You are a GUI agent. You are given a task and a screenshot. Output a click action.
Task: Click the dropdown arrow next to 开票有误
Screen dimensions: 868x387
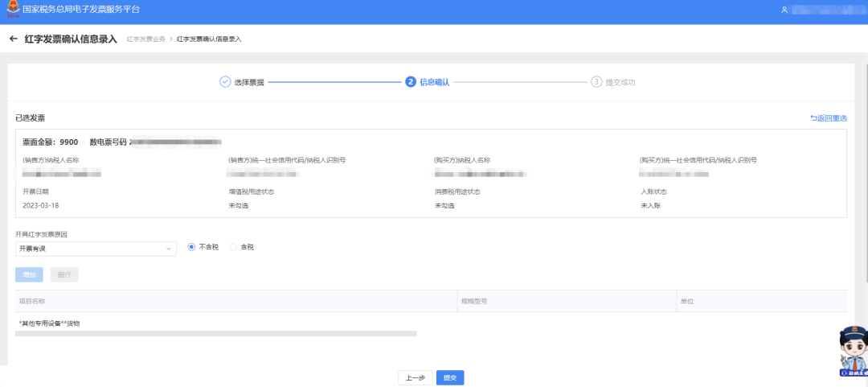tap(169, 249)
